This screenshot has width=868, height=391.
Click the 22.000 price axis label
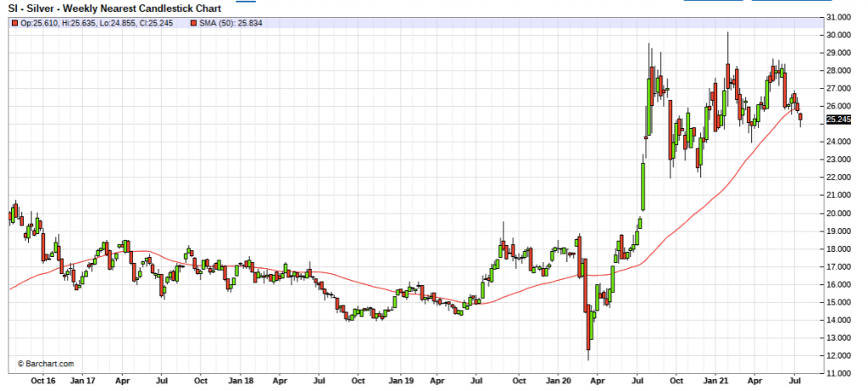(839, 177)
